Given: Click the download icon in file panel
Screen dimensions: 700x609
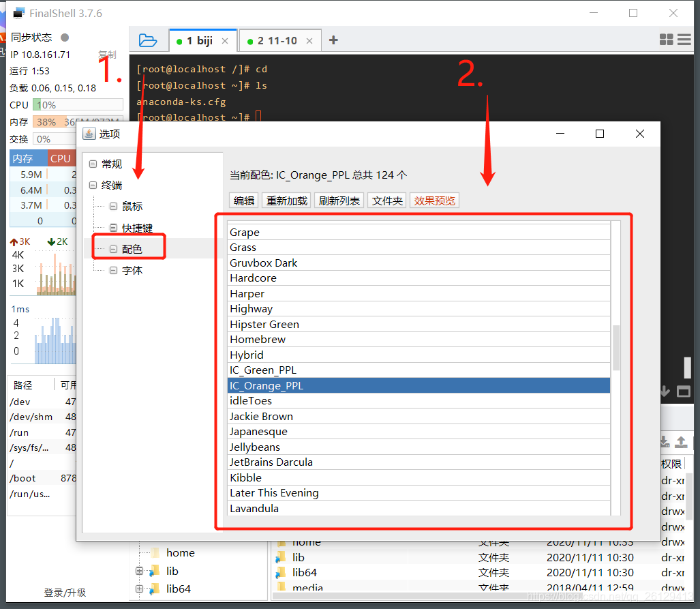Looking at the screenshot, I should click(x=665, y=442).
